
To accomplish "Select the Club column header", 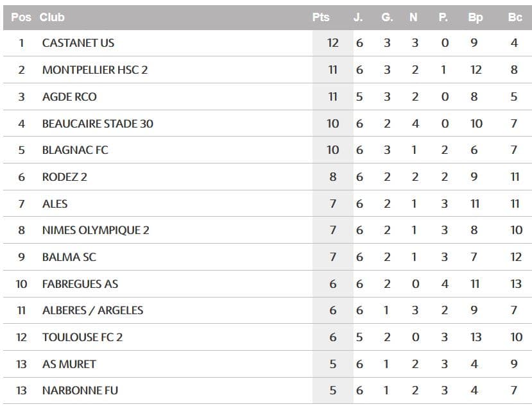I will [52, 17].
